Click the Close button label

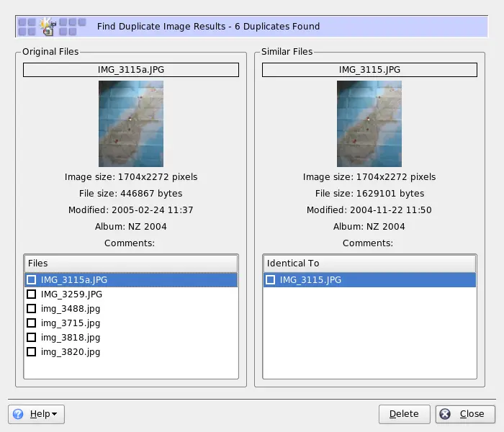click(x=472, y=414)
